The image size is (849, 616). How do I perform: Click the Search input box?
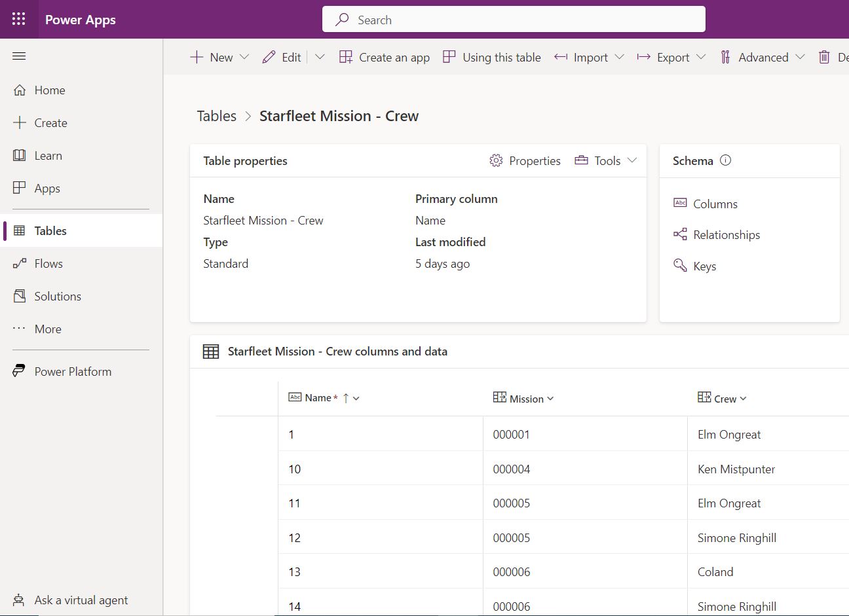(514, 20)
